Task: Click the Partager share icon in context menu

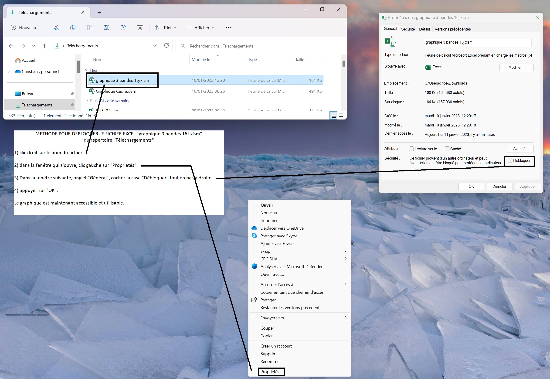Action: (254, 300)
